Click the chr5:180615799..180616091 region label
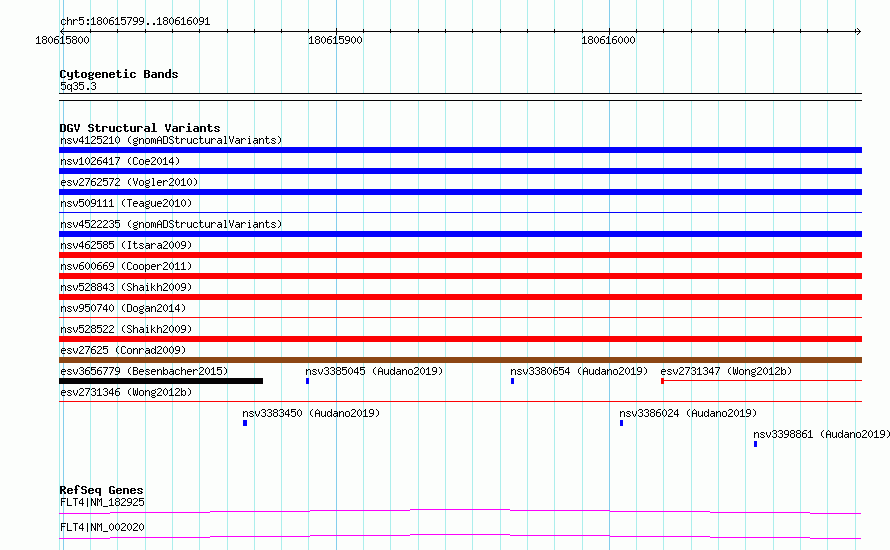 [x=135, y=22]
